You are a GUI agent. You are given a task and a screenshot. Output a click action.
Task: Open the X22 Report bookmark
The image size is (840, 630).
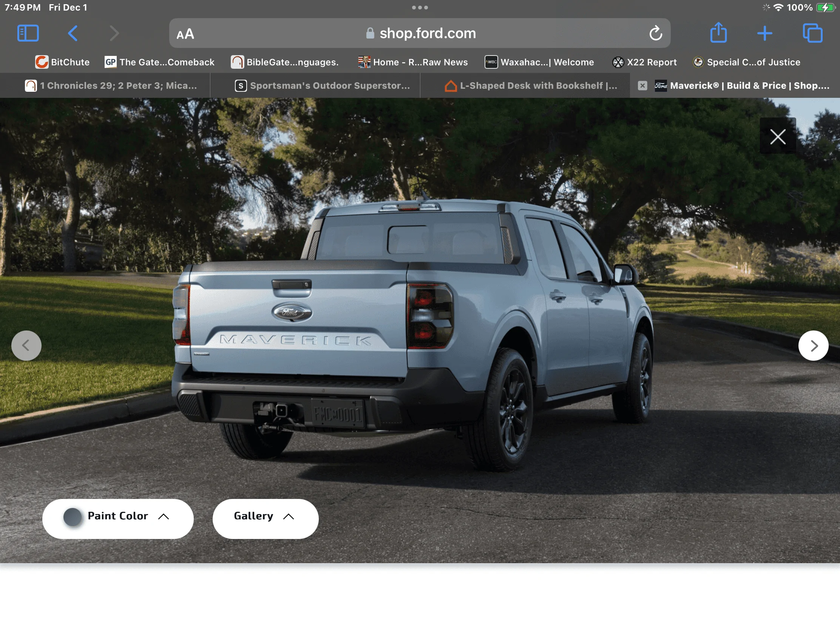(x=644, y=62)
